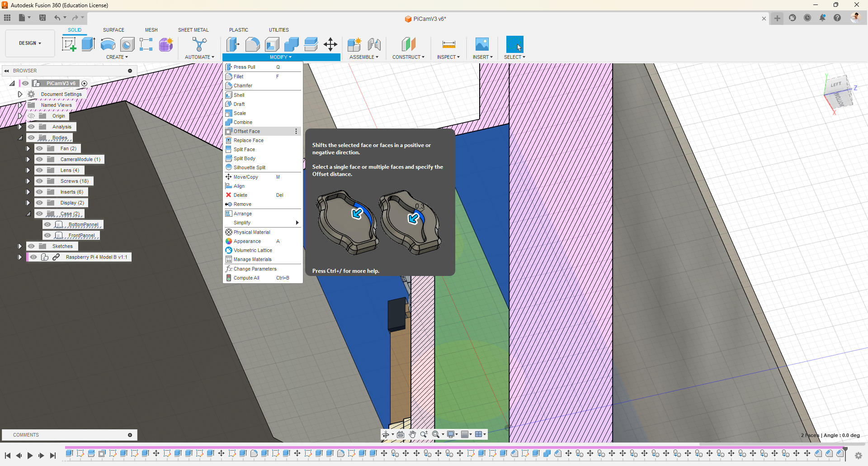Viewport: 868px width, 466px height.
Task: Expand the Screws (18) folder
Action: click(x=28, y=181)
